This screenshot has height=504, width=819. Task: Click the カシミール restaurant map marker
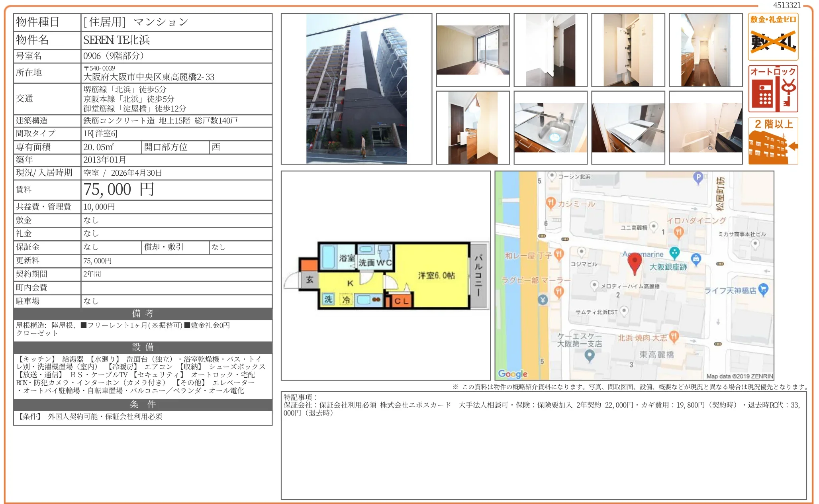(551, 203)
